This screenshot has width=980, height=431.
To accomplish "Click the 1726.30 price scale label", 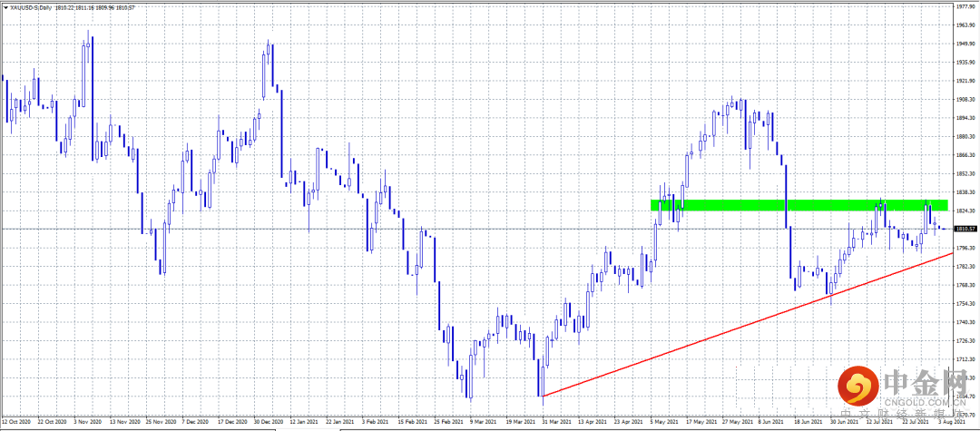I will click(x=965, y=340).
